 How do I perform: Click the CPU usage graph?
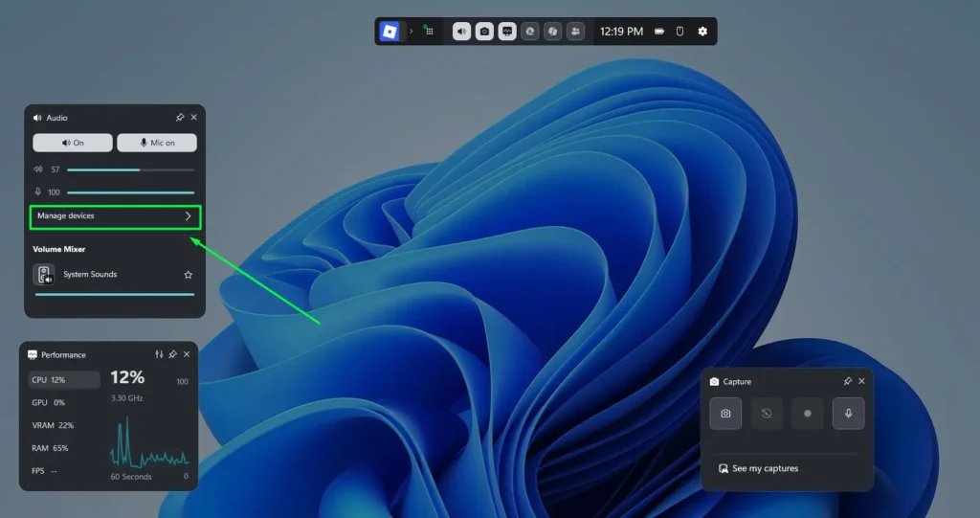click(x=150, y=443)
